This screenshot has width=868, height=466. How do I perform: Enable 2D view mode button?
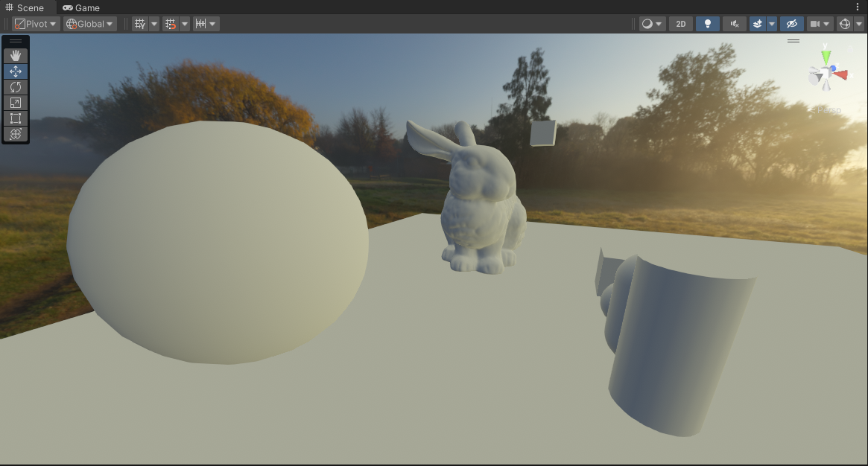coord(680,24)
